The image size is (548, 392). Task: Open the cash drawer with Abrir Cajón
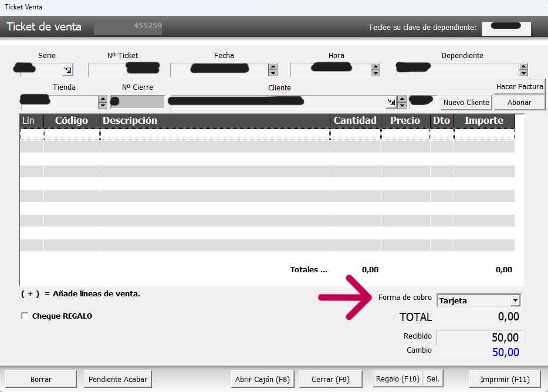click(x=262, y=379)
